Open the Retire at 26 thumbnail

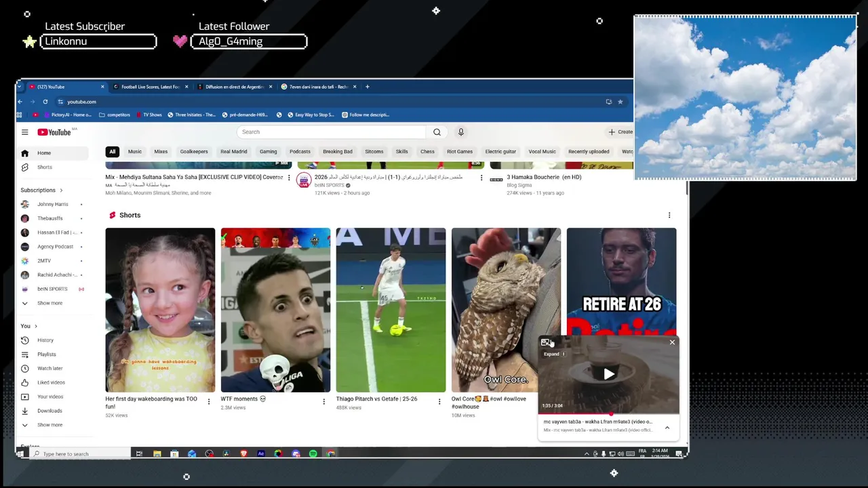point(621,281)
